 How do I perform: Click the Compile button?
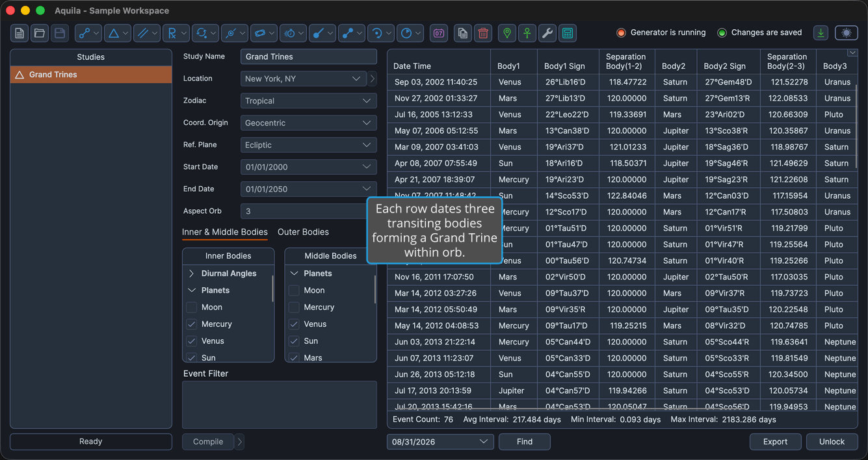208,442
